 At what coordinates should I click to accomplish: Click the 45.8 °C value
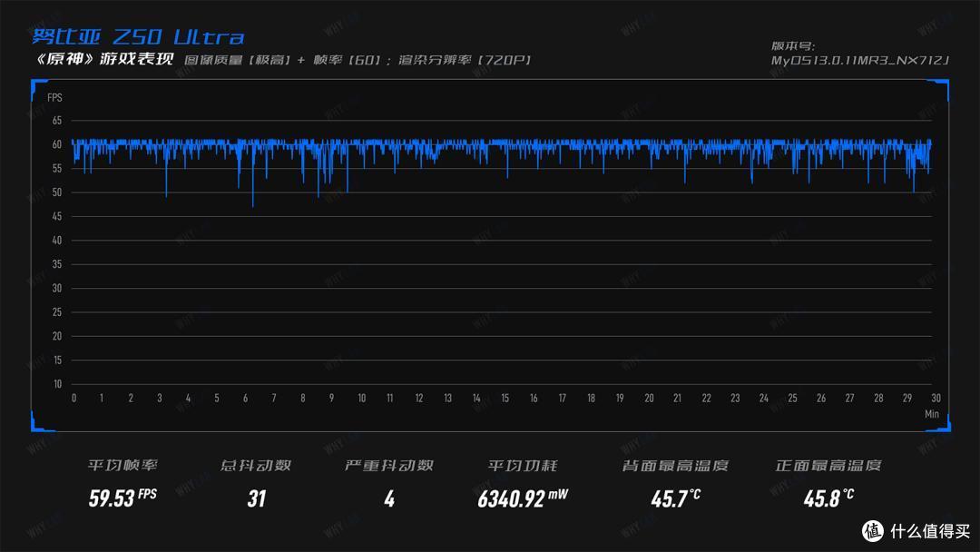pyautogui.click(x=828, y=498)
